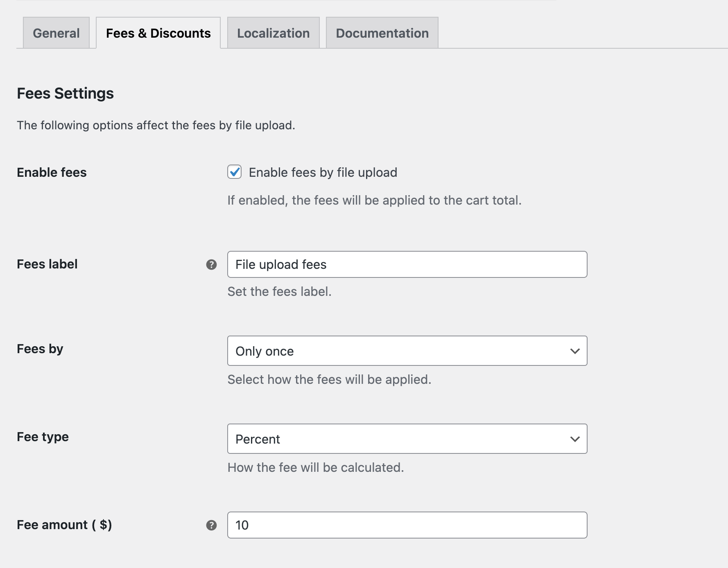Expand the Percent selector chevron
The image size is (728, 568).
[574, 439]
